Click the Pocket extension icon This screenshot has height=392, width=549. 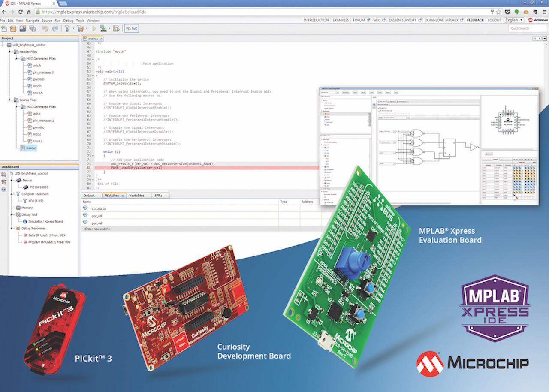coord(508,12)
